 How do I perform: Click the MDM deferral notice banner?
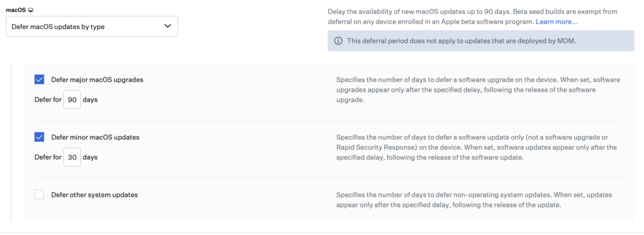pos(481,41)
